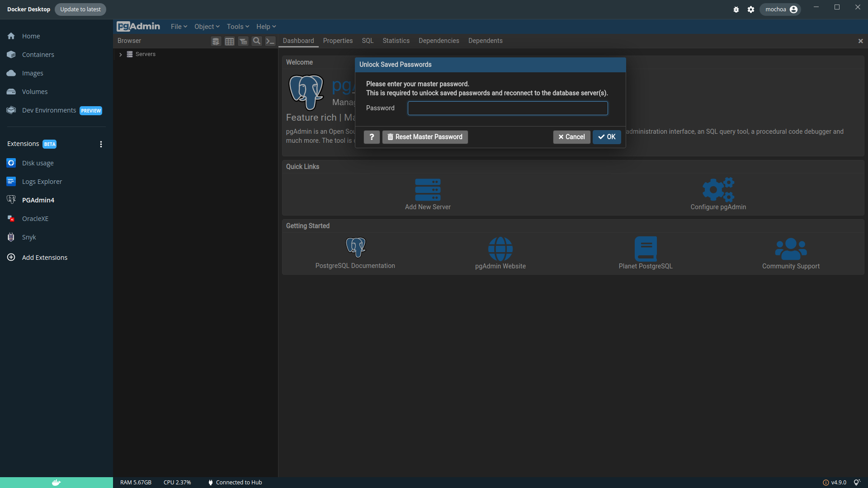The height and width of the screenshot is (488, 868).
Task: Click the help question mark button in dialog
Action: (x=372, y=137)
